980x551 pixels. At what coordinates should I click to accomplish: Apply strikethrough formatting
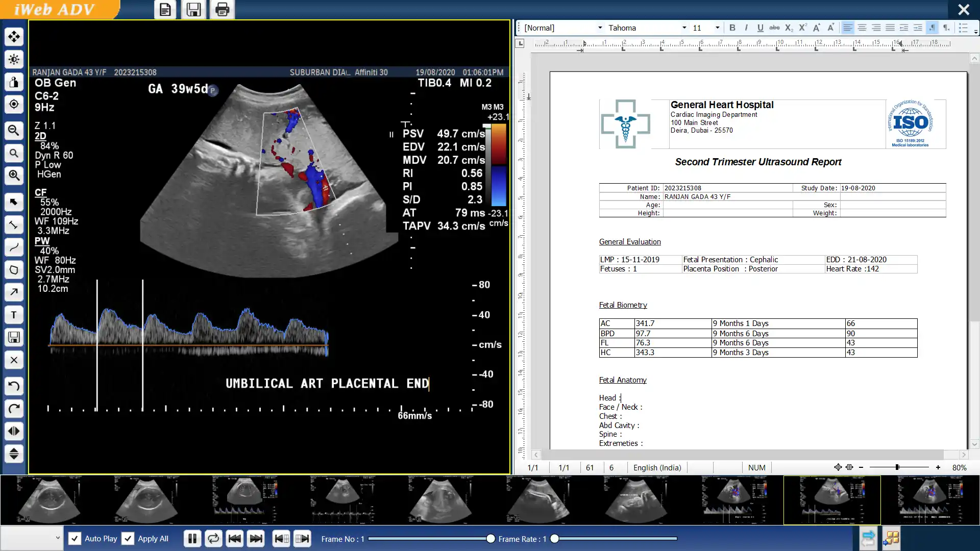point(774,28)
